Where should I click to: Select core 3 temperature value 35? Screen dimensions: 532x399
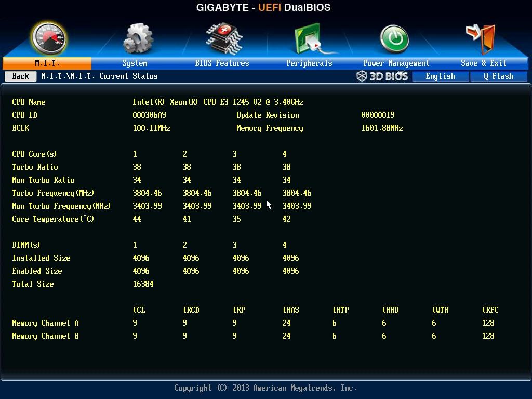tap(236, 219)
